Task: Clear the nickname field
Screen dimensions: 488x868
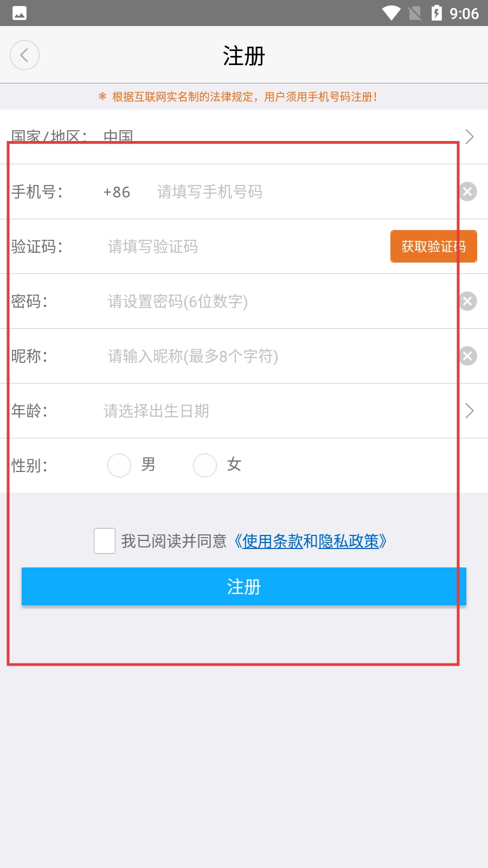Action: click(x=467, y=356)
